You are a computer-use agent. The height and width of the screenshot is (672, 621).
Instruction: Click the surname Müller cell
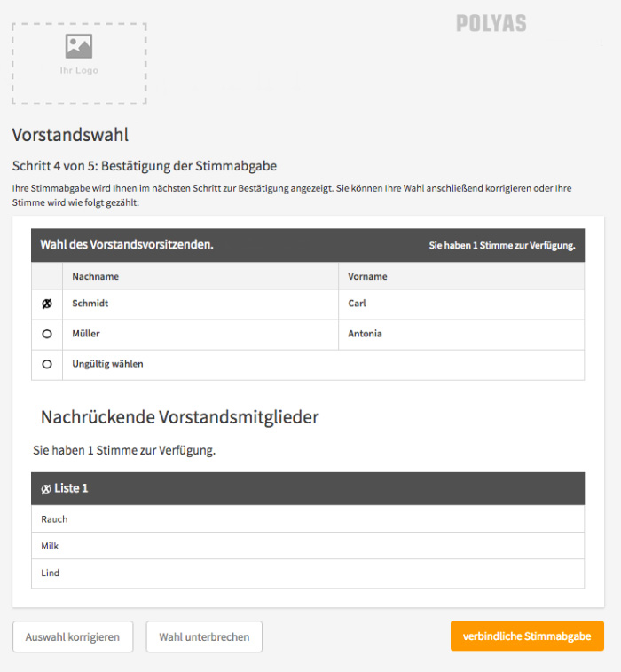pos(200,335)
